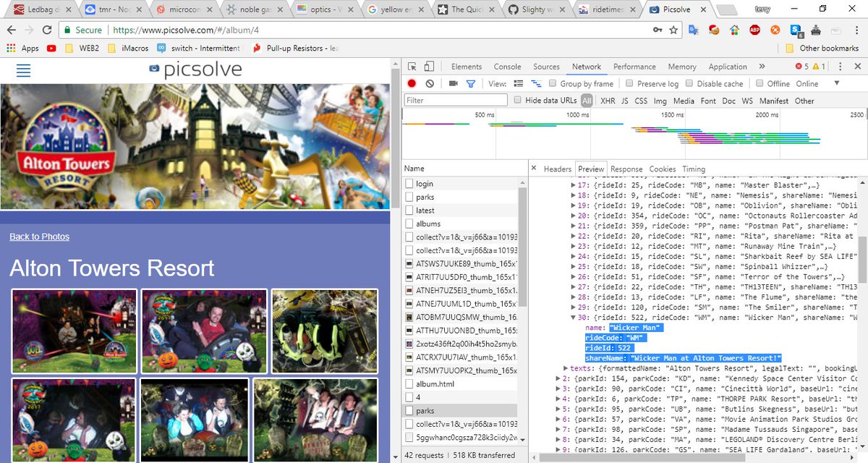Expand the texts object node
Viewport: 868px width, 463px height.
pyautogui.click(x=566, y=368)
